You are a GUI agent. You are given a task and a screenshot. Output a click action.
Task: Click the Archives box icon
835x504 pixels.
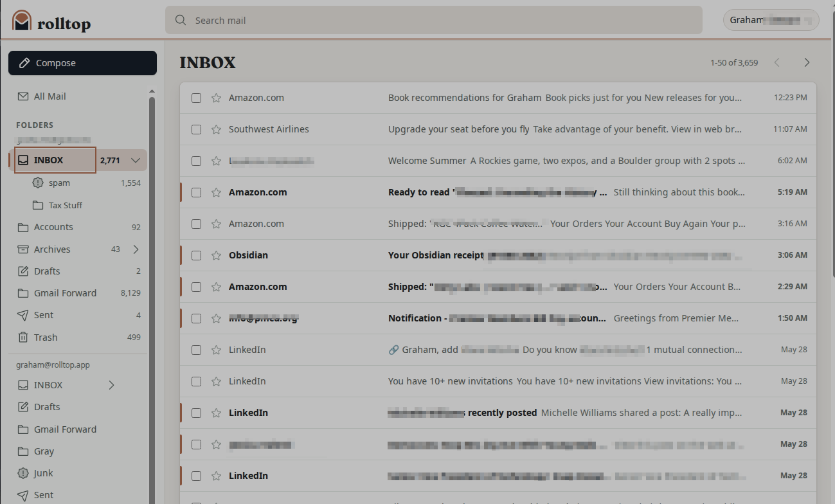[23, 249]
